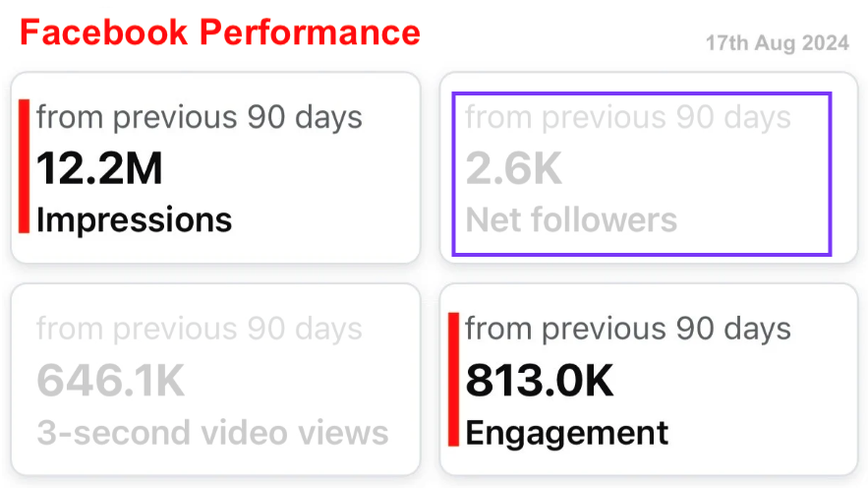Click the Net followers label text
The height and width of the screenshot is (488, 868).
(571, 220)
